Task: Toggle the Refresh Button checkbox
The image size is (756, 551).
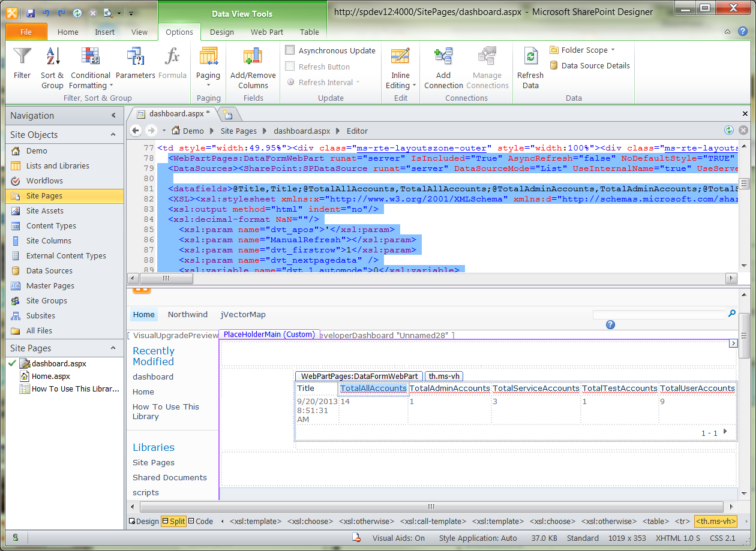Action: tap(290, 67)
